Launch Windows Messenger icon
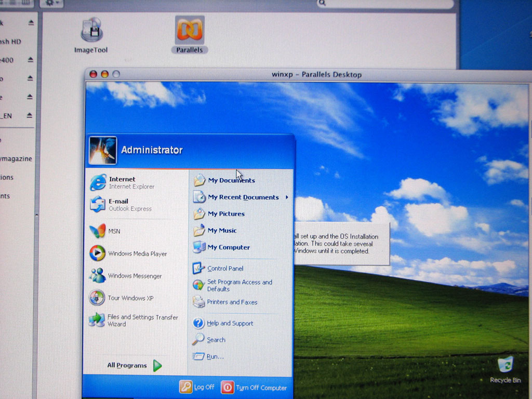This screenshot has width=532, height=399. pos(97,275)
